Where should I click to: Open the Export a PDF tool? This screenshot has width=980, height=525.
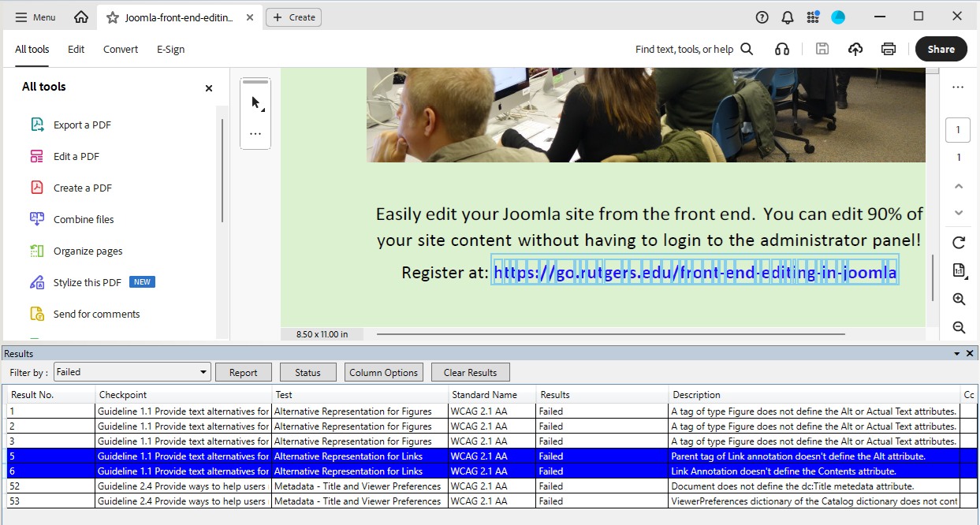pos(71,125)
